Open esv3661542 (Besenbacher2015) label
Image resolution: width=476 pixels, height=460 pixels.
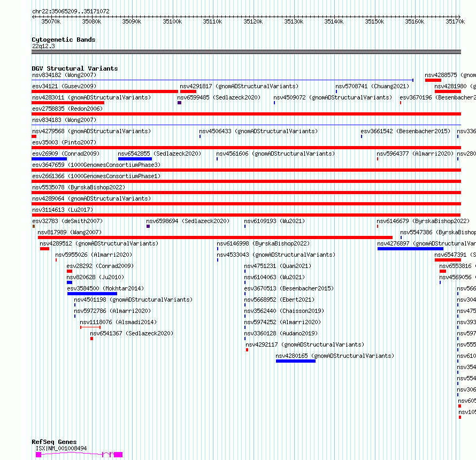pyautogui.click(x=405, y=131)
